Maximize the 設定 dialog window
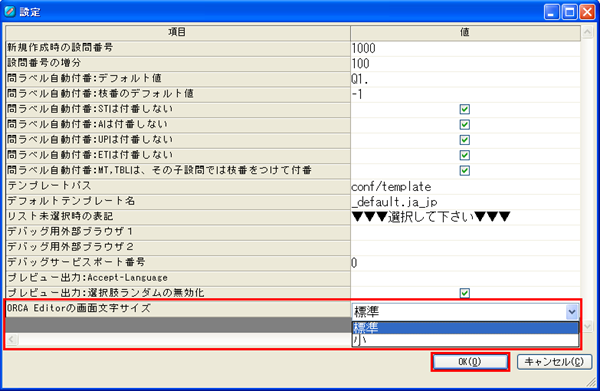This screenshot has height=391, width=600. click(x=569, y=12)
